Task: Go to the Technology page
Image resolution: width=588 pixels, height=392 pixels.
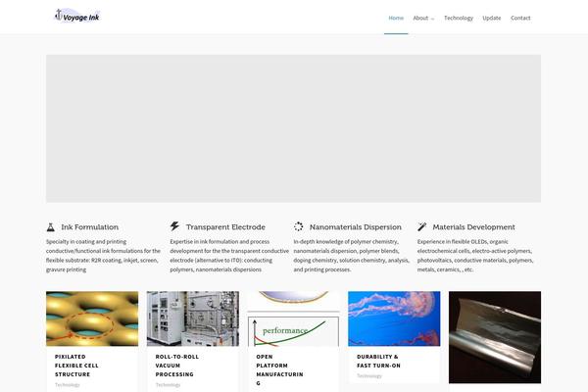Action: point(459,18)
